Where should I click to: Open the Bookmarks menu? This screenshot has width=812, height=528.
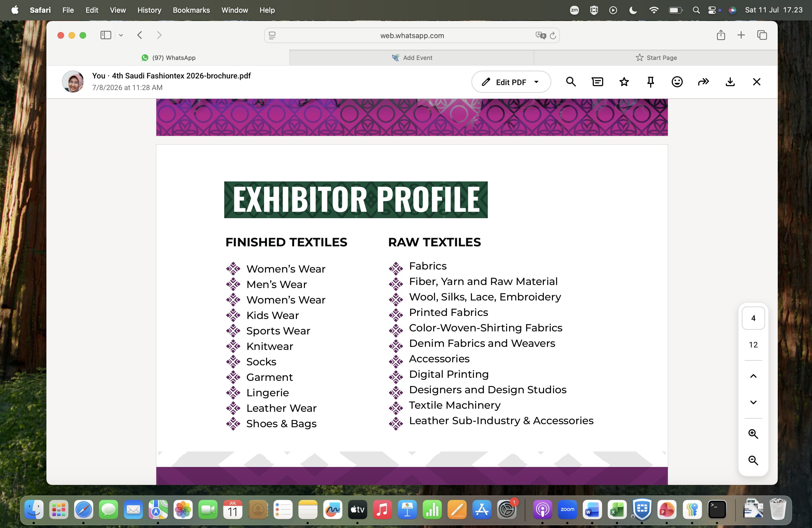[x=191, y=10]
